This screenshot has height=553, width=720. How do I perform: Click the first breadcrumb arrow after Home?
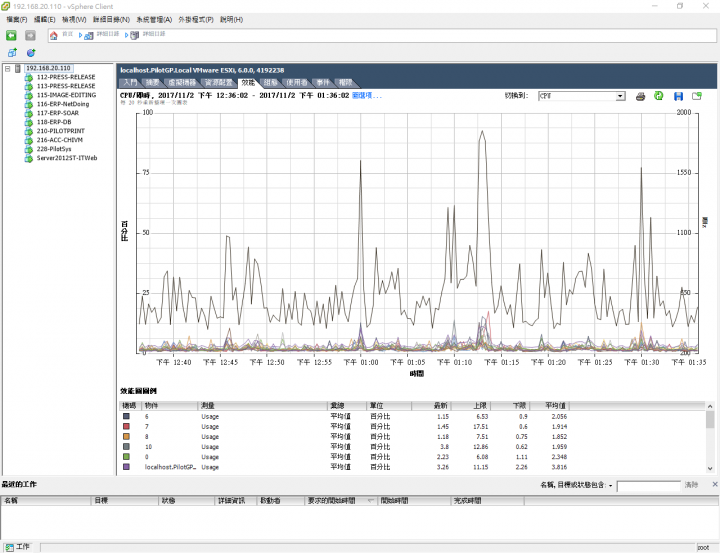pyautogui.click(x=80, y=35)
